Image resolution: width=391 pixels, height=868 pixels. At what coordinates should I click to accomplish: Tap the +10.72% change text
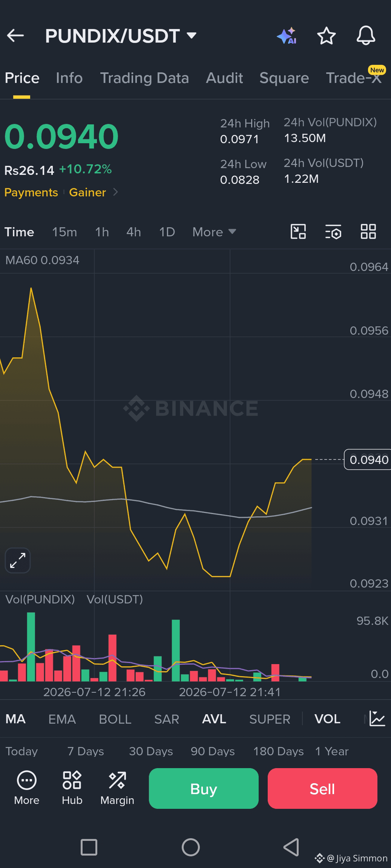(x=85, y=169)
